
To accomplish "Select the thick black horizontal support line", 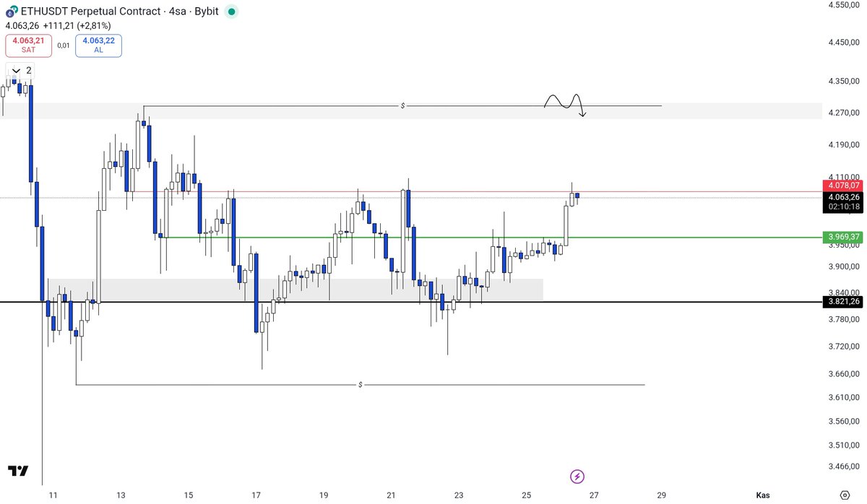I will click(412, 301).
